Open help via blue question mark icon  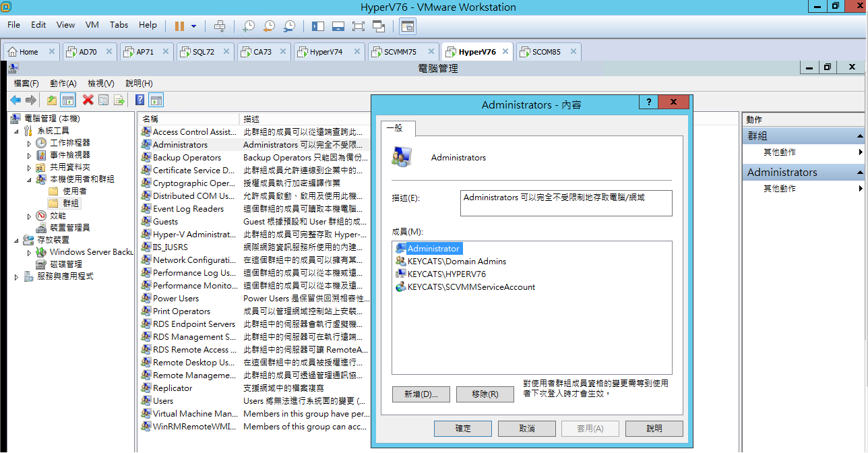coord(140,100)
